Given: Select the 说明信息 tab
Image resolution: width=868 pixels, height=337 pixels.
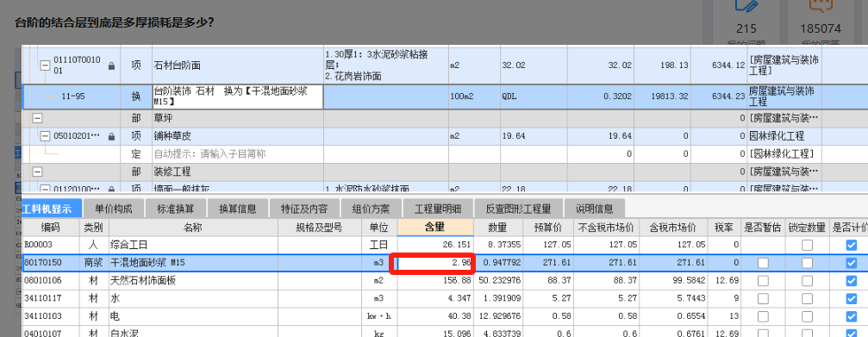Looking at the screenshot, I should point(595,209).
